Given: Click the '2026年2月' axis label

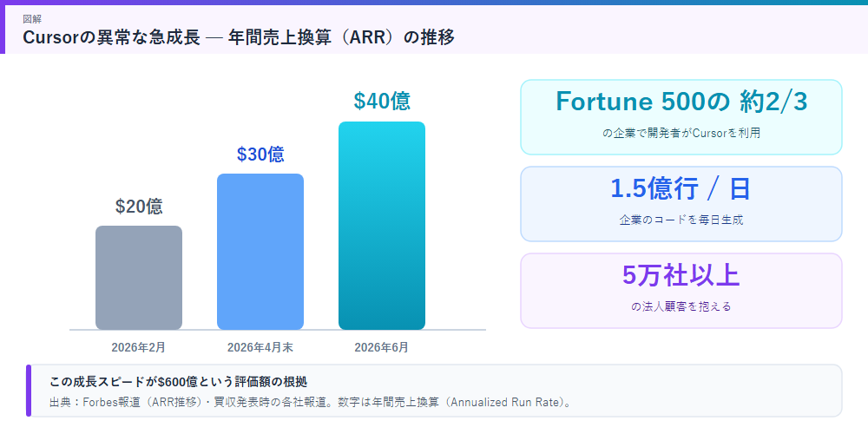Looking at the screenshot, I should click(138, 348).
